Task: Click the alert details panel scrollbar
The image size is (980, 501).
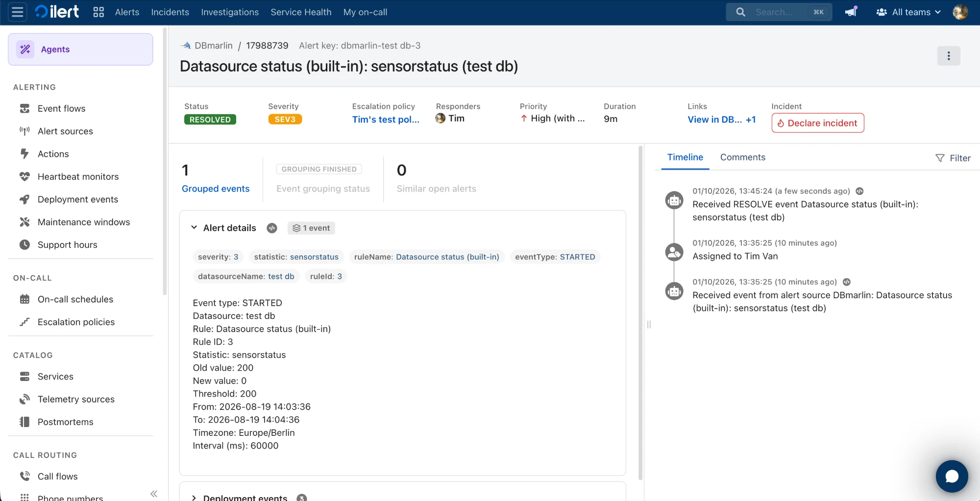Action: [x=640, y=312]
